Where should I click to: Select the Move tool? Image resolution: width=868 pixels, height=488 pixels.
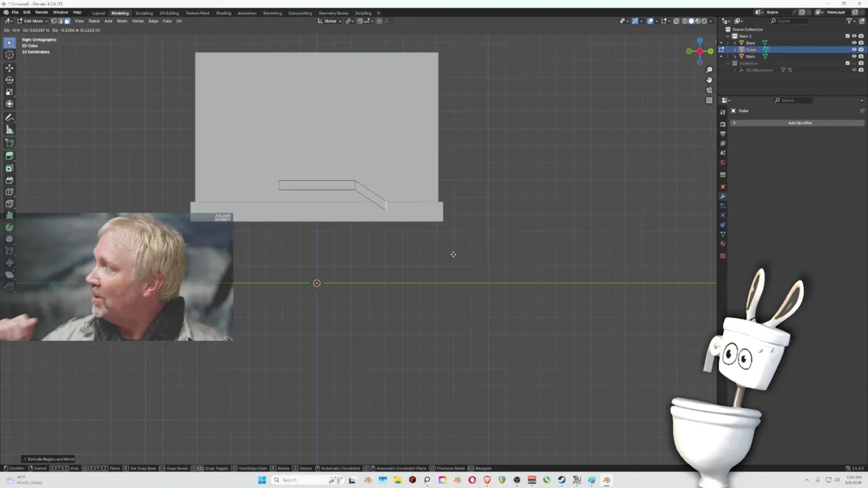(x=9, y=68)
